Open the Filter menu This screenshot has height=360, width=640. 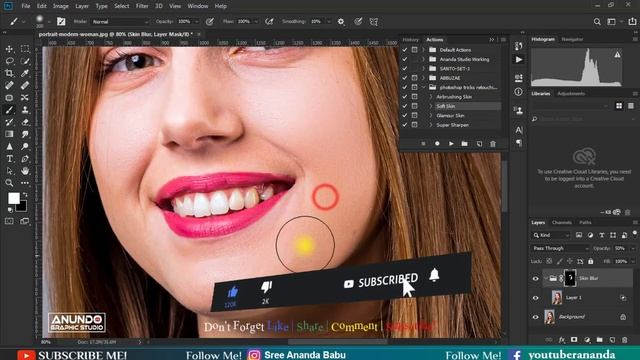(x=142, y=6)
